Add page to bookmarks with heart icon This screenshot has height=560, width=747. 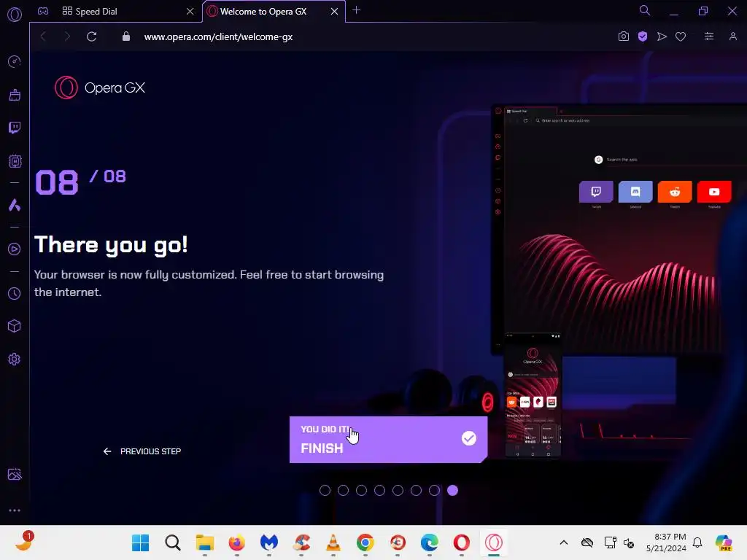[x=681, y=36]
